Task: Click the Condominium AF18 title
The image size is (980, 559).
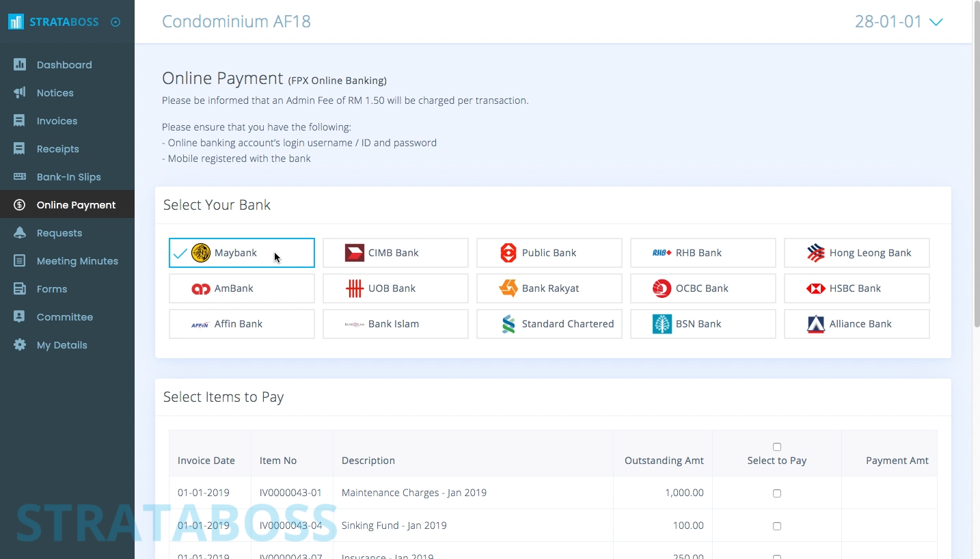Action: pos(236,22)
